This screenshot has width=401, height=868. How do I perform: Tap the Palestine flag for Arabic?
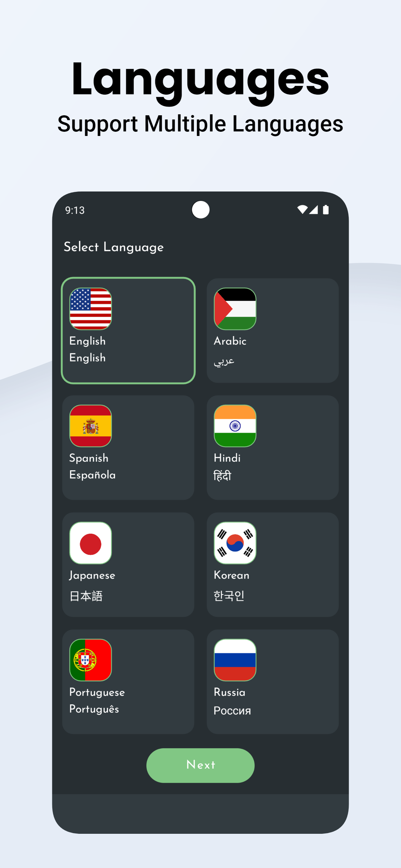point(235,309)
